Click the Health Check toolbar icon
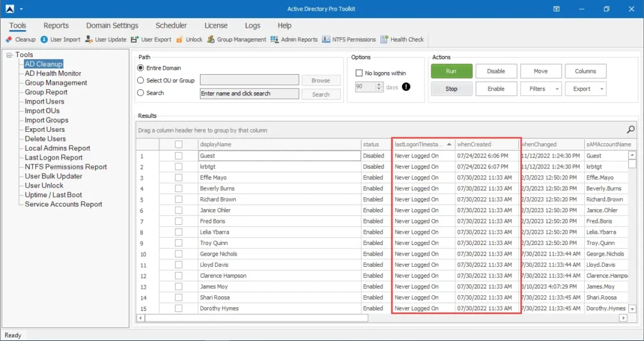 pos(384,40)
